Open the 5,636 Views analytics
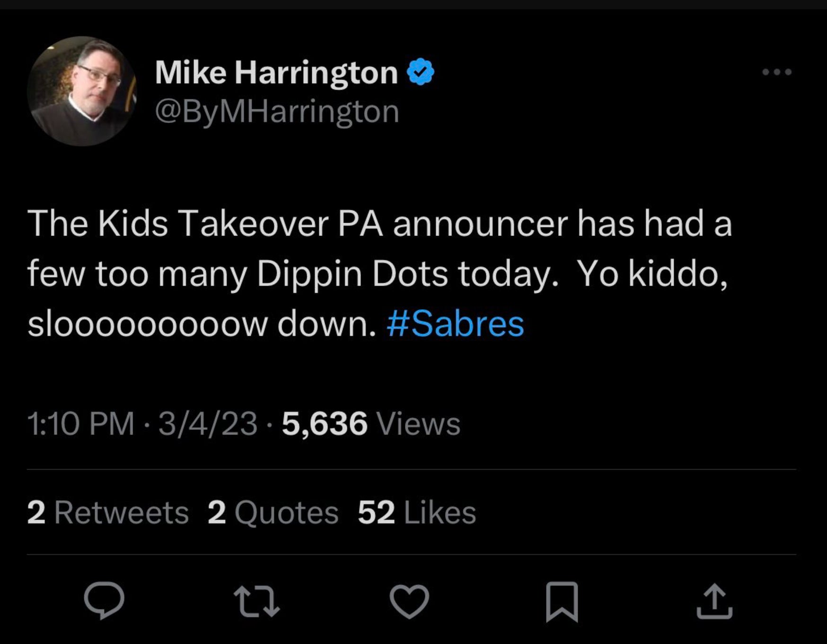 coord(371,424)
